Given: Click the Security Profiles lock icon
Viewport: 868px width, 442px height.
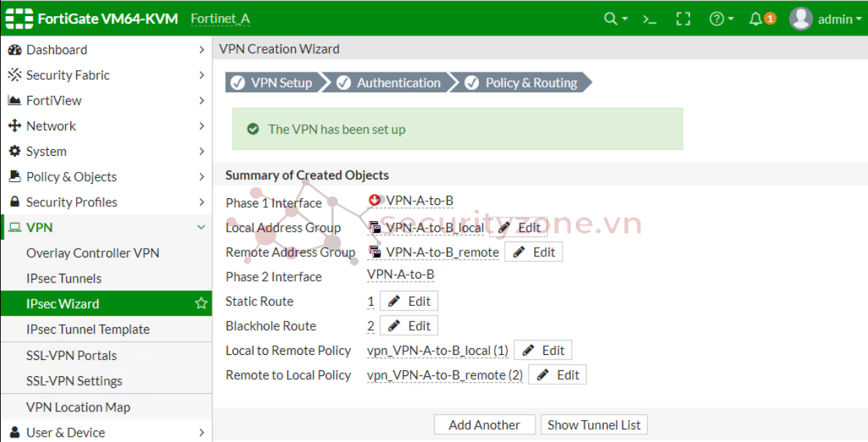Looking at the screenshot, I should pos(15,202).
